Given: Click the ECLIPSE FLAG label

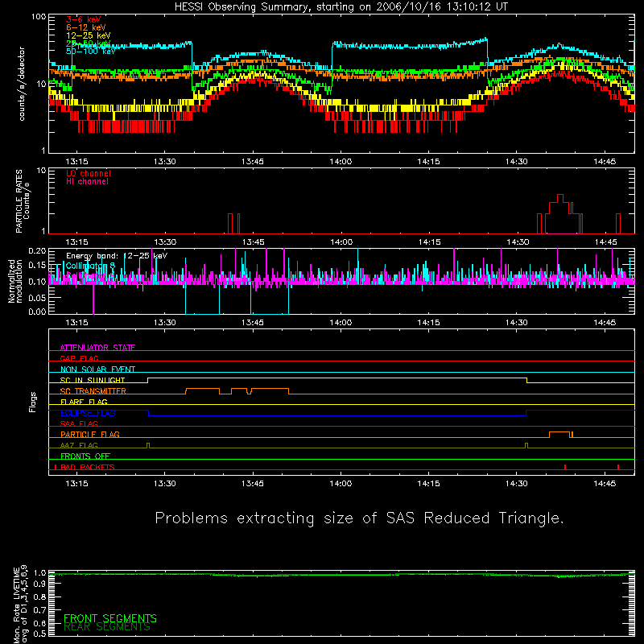Looking at the screenshot, I should [x=88, y=413].
